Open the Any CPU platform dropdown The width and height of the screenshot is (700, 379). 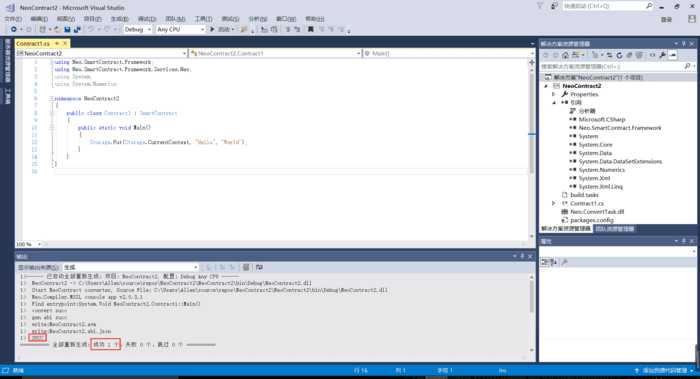click(x=180, y=29)
